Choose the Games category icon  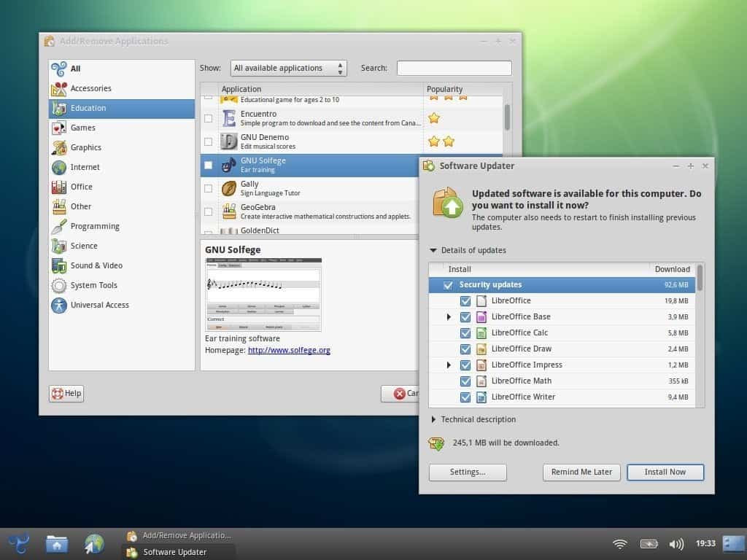click(59, 128)
